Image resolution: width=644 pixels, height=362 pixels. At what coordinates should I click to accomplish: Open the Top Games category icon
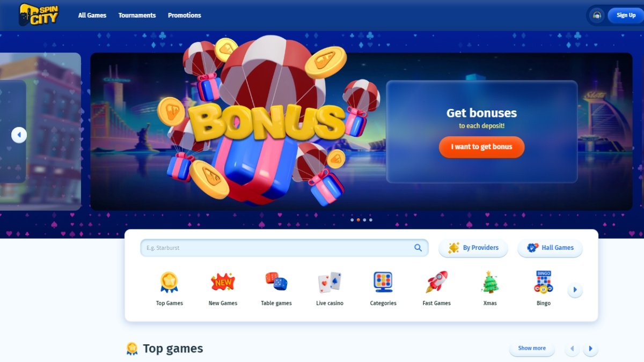pyautogui.click(x=169, y=282)
